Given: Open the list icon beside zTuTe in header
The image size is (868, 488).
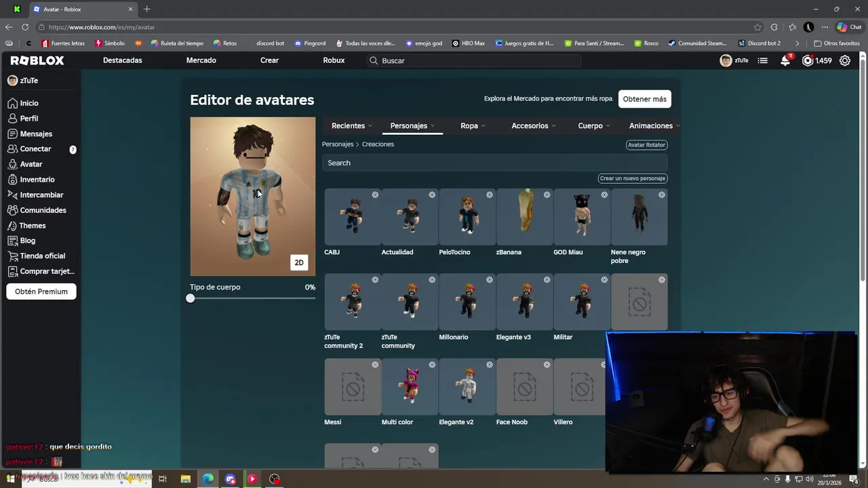Looking at the screenshot, I should pyautogui.click(x=763, y=60).
